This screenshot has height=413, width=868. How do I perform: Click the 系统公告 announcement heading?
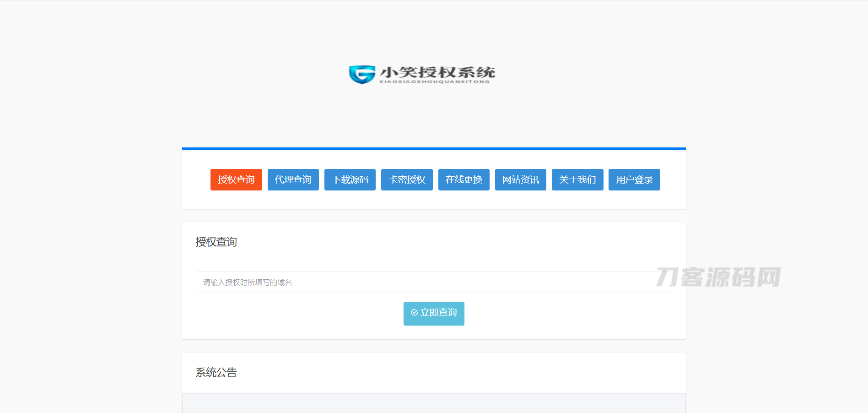point(216,372)
